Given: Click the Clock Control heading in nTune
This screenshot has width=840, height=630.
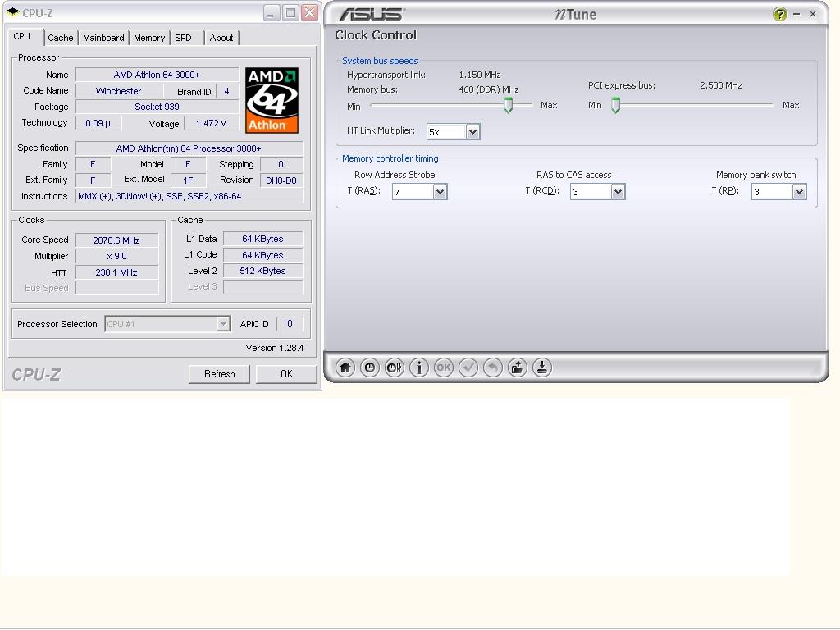Looking at the screenshot, I should coord(376,35).
